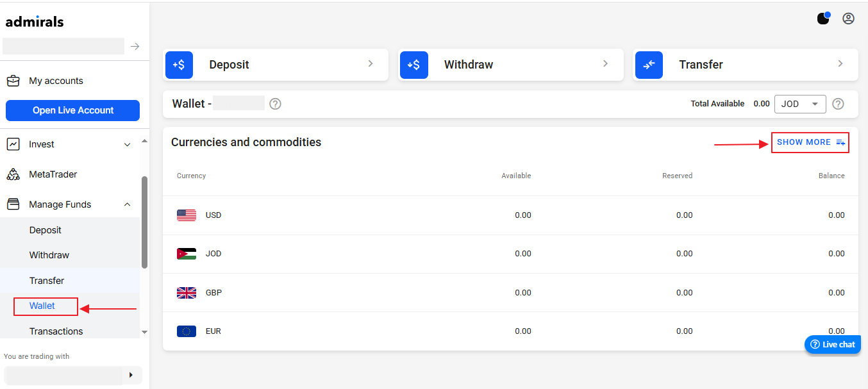Open the Live chat button
The width and height of the screenshot is (868, 389).
[832, 344]
